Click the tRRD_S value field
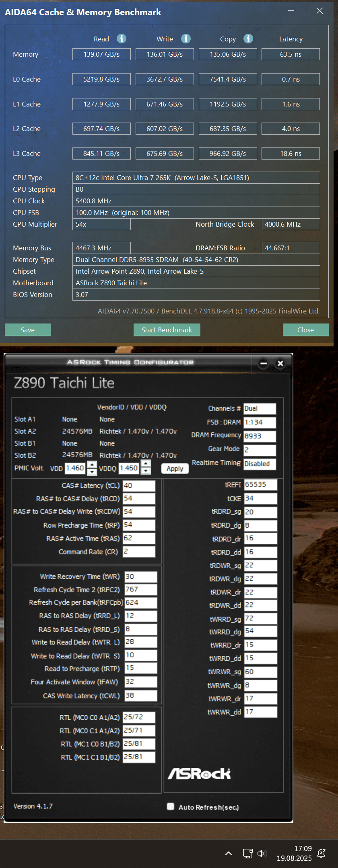Screen dimensions: 338x868 [141, 629]
